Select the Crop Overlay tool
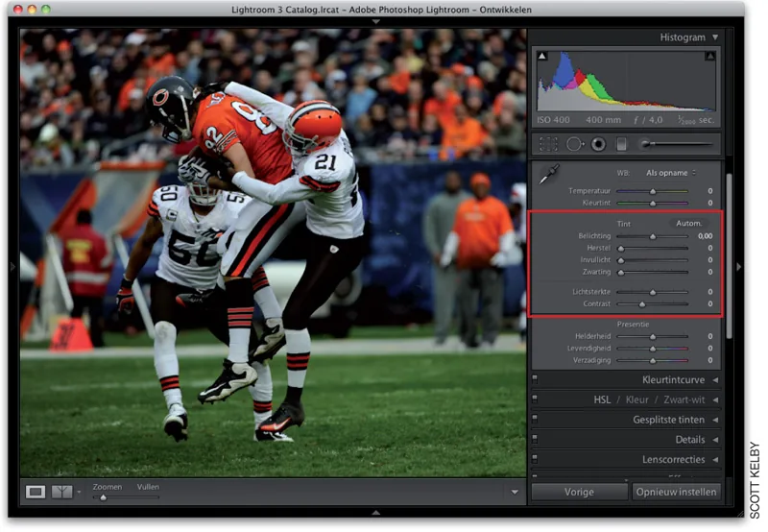Image resolution: width=768 pixels, height=532 pixels. [548, 144]
